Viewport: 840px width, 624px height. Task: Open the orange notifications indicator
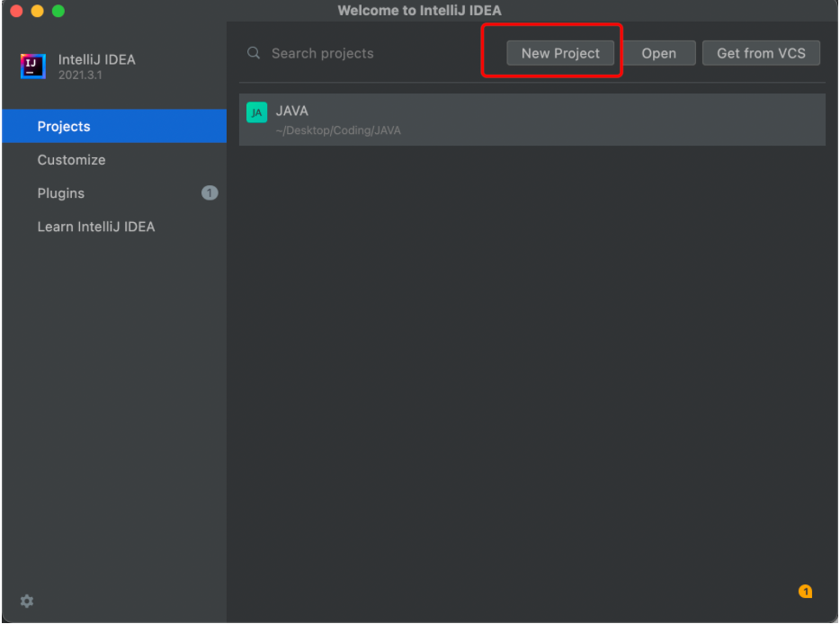(805, 592)
